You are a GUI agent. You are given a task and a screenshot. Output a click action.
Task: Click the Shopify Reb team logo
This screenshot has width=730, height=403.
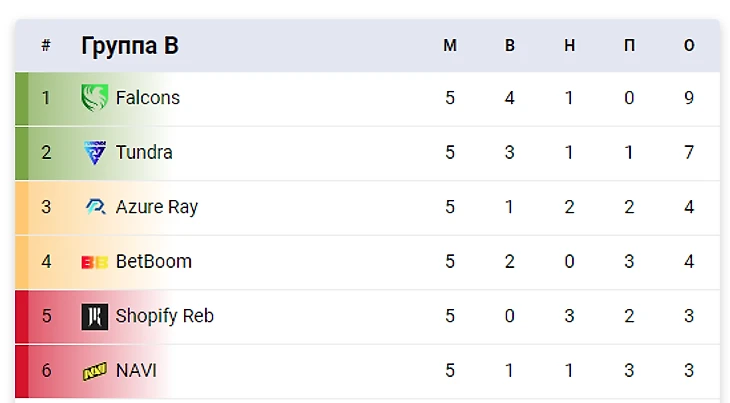pyautogui.click(x=94, y=316)
